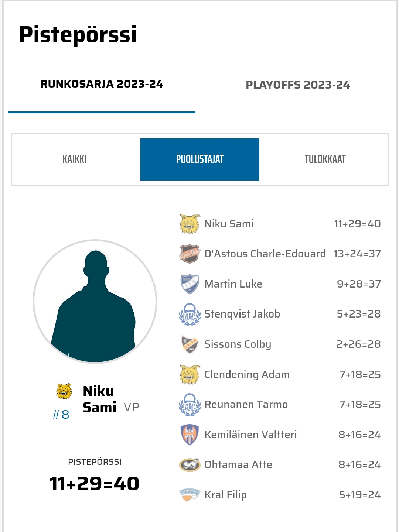
Task: Click Tappara logo beside Kemiläinen Valtteri
Action: pos(190,435)
